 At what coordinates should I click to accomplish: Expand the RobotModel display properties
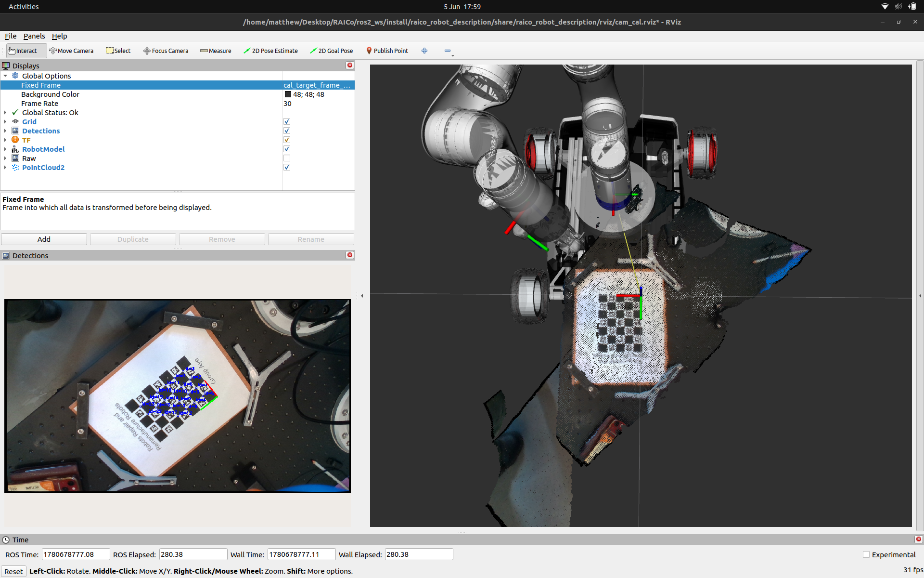point(5,149)
